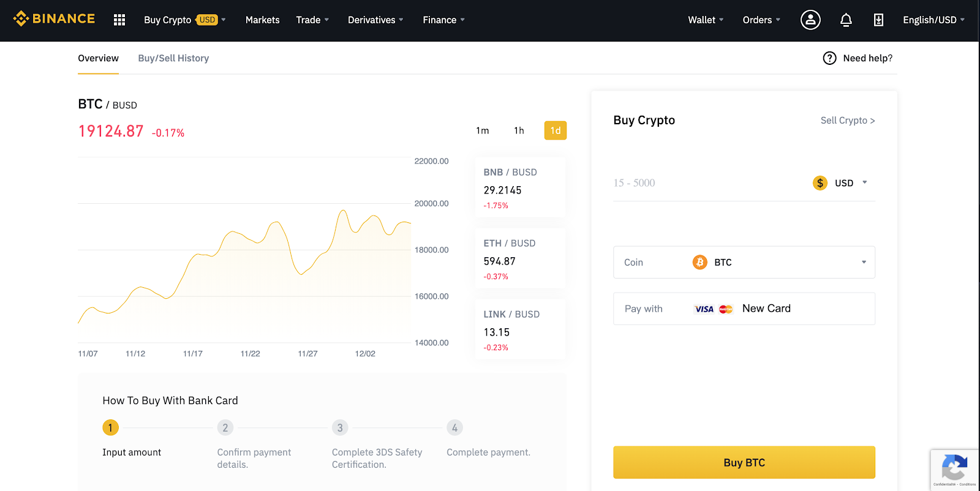Open the USD currency dropdown

click(840, 183)
